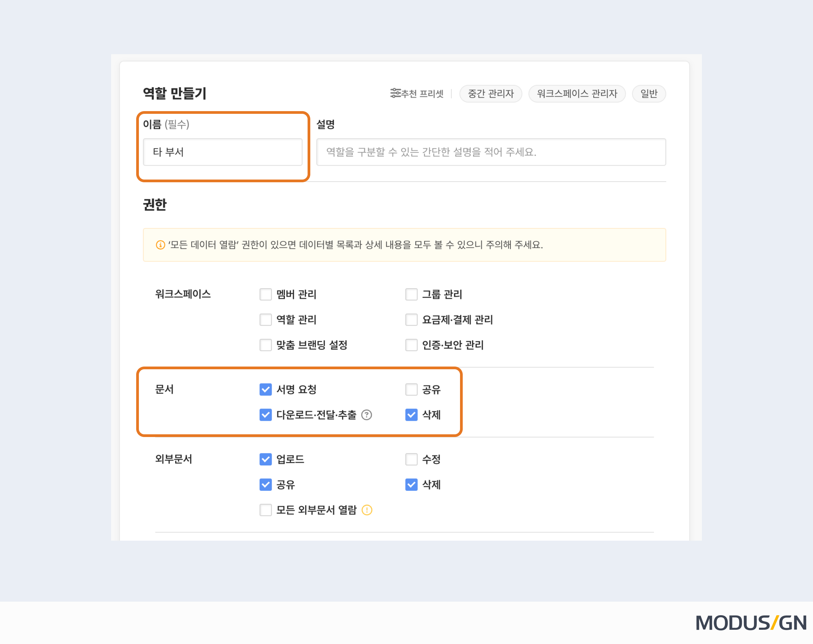Check the 요금제·결제 관리 permission
The width and height of the screenshot is (813, 644).
tap(411, 319)
